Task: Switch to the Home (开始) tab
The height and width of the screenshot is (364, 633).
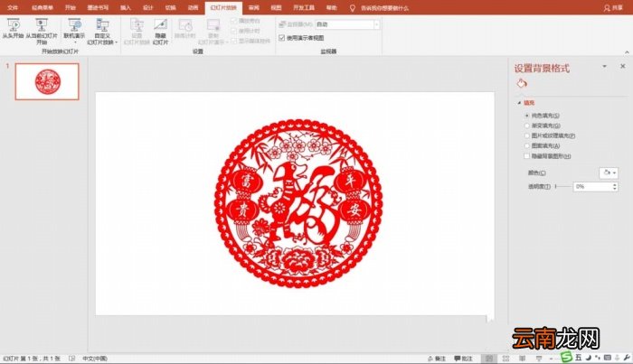Action: [71, 7]
